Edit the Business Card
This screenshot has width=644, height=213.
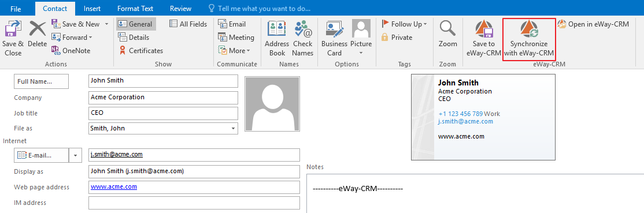pyautogui.click(x=334, y=38)
